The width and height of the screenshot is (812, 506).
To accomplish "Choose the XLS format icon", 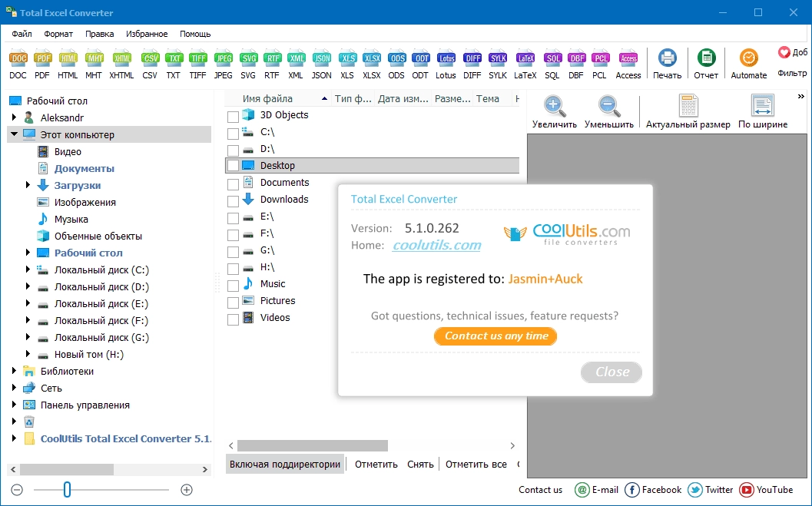I will [347, 58].
